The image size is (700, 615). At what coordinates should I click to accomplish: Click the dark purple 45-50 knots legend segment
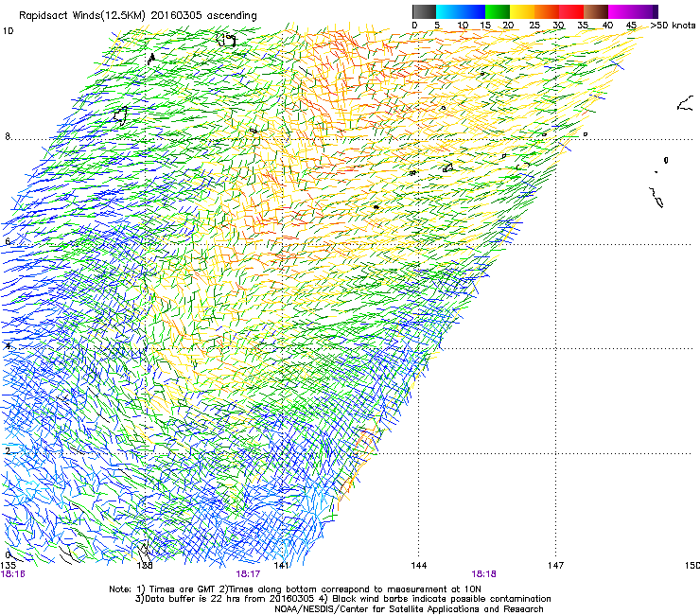point(645,11)
